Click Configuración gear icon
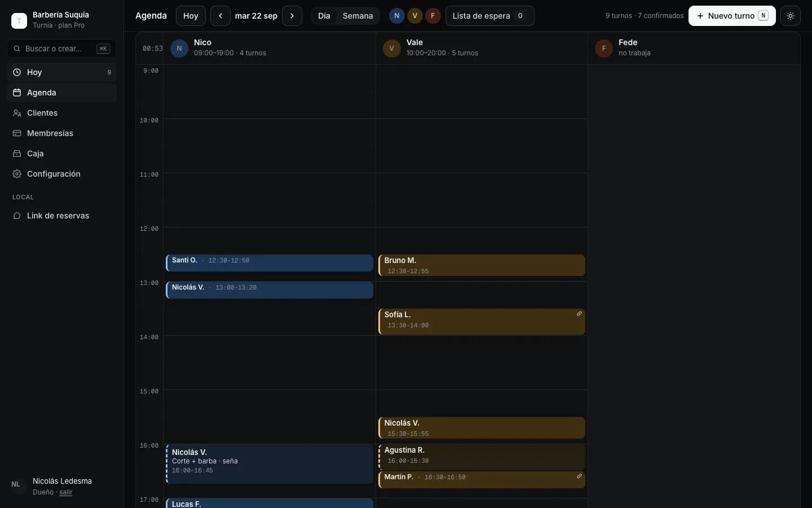This screenshot has width=812, height=508. tap(17, 174)
